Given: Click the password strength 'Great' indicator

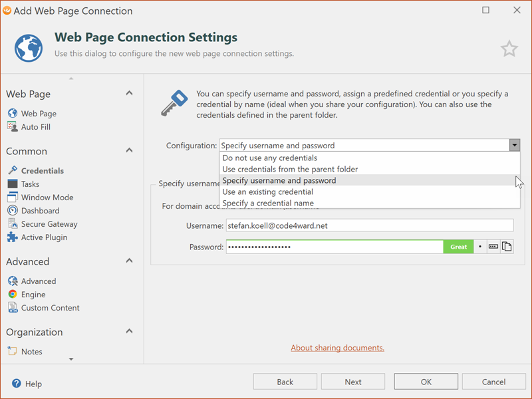Looking at the screenshot, I should (458, 247).
